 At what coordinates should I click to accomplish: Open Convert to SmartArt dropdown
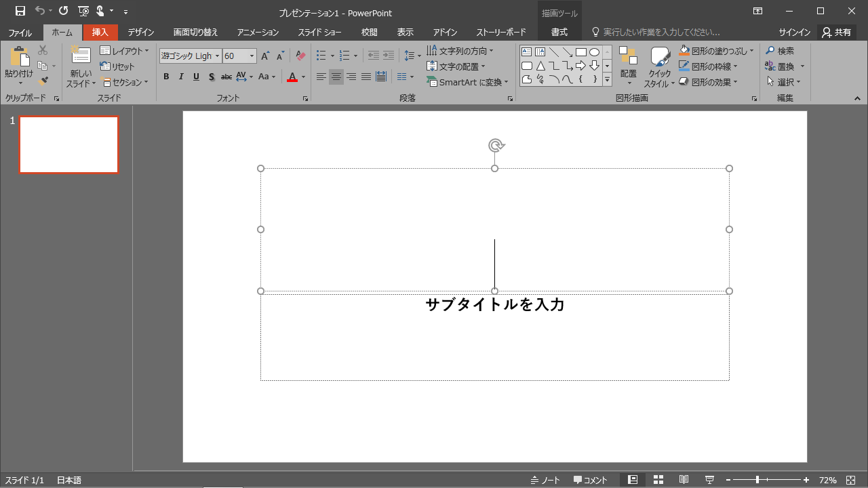(x=468, y=82)
